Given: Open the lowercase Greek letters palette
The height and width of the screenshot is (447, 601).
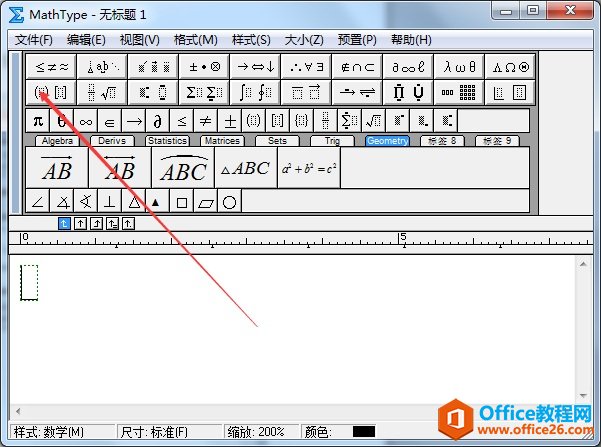Looking at the screenshot, I should [459, 67].
